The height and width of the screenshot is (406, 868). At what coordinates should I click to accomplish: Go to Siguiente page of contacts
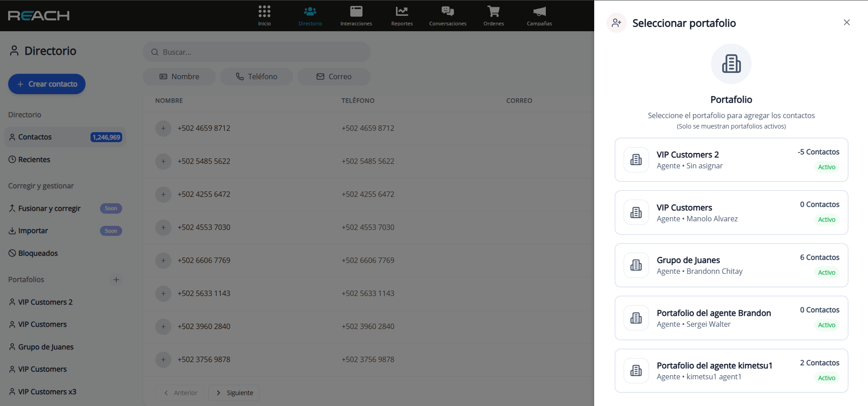tap(234, 393)
